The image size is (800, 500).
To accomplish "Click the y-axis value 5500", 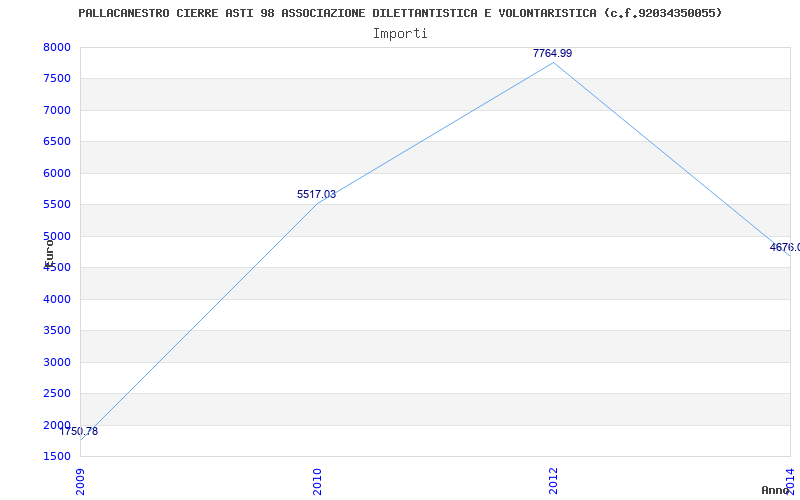I will [x=57, y=205].
